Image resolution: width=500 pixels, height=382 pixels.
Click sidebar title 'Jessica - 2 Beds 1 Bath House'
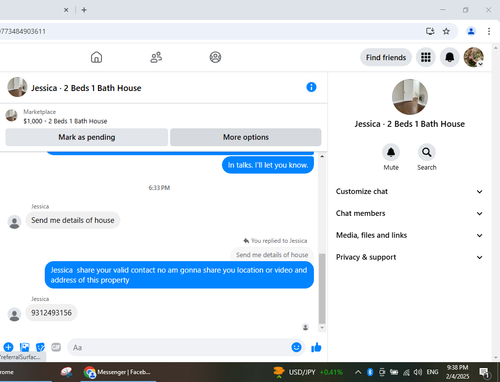tap(410, 124)
